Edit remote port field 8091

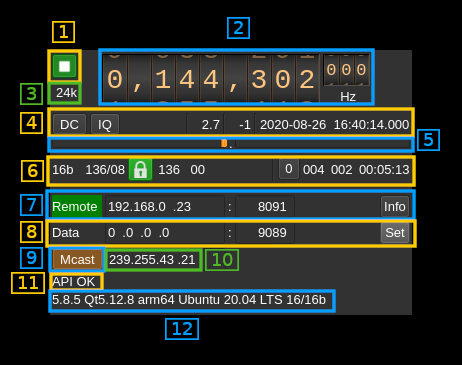tap(265, 207)
